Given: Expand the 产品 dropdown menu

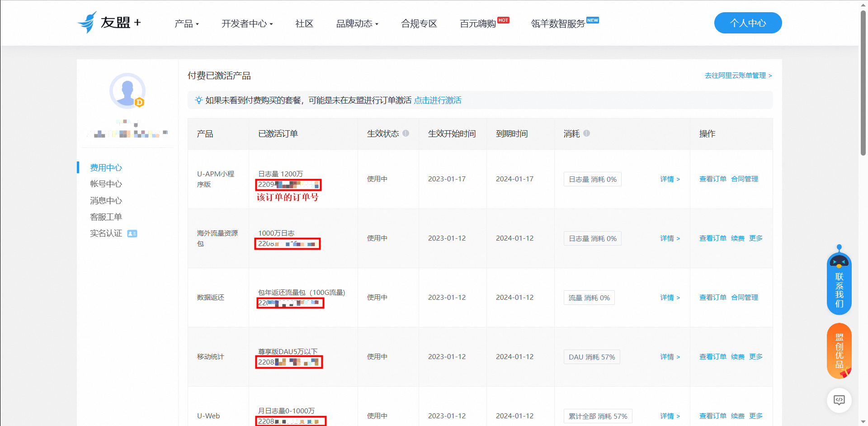Looking at the screenshot, I should 187,24.
